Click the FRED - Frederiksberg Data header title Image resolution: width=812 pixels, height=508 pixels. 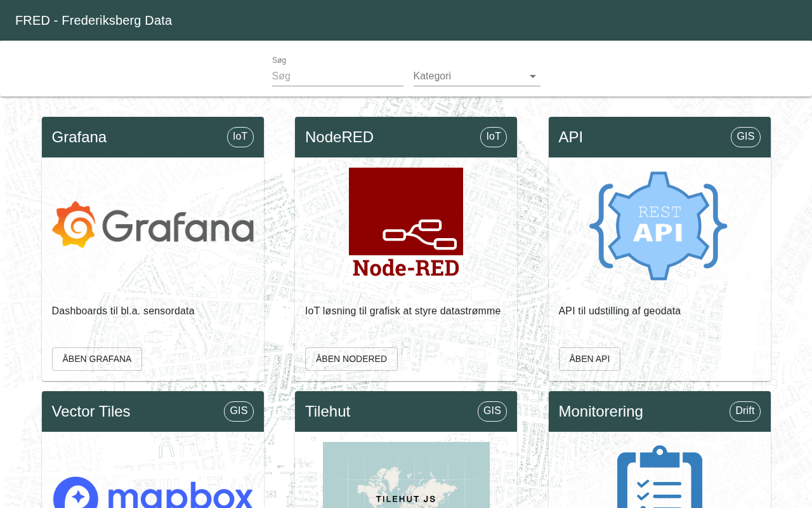[x=94, y=20]
